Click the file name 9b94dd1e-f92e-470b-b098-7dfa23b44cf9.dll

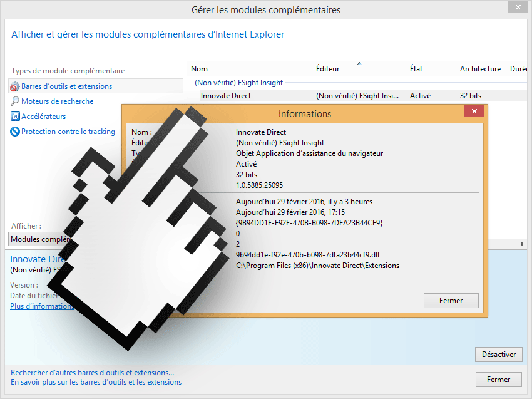[x=307, y=255]
